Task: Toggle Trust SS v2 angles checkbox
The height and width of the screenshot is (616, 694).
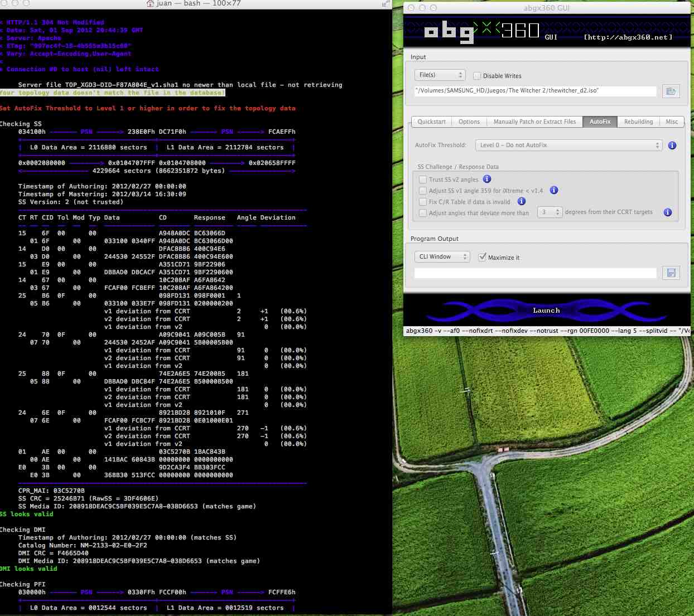Action: coord(423,180)
